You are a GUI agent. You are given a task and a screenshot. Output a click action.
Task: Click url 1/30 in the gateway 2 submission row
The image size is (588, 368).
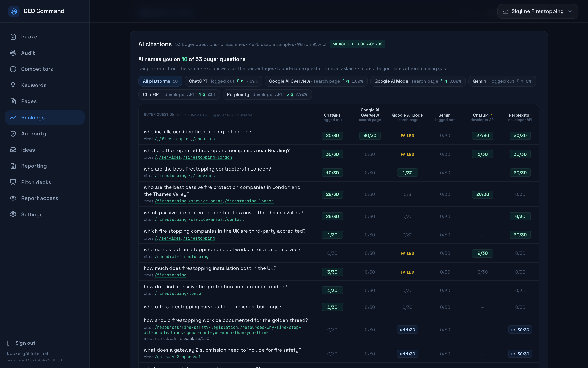pyautogui.click(x=407, y=354)
